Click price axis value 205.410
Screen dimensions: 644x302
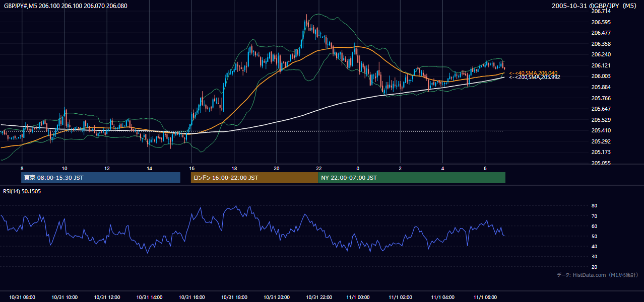point(601,130)
